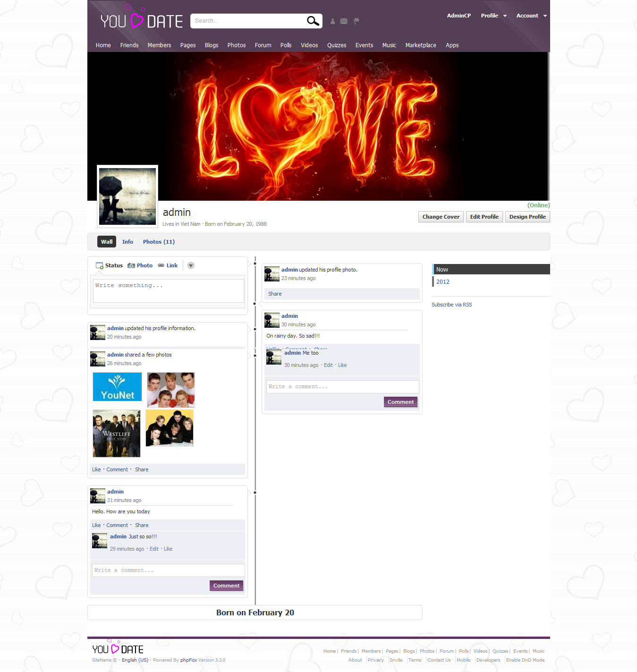Viewport: 637px width, 672px height.
Task: Open Marketplace in the top navigation
Action: 421,45
